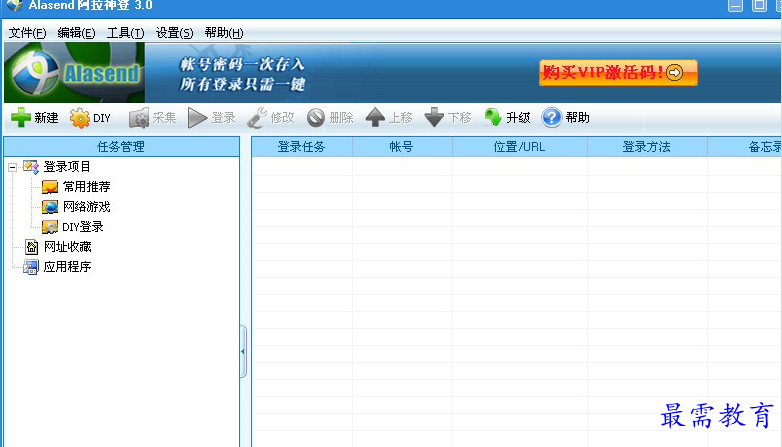Select 常用推荐 in the tree
782x447 pixels.
pyautogui.click(x=87, y=187)
